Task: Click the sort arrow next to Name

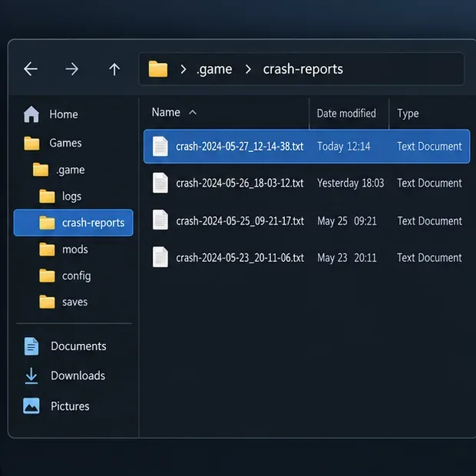Action: pyautogui.click(x=193, y=113)
